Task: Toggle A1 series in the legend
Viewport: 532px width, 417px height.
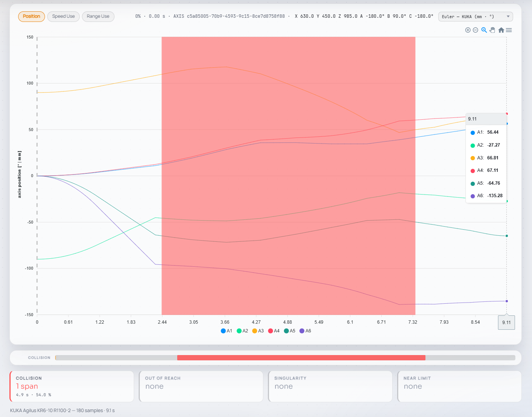Action: click(x=226, y=331)
